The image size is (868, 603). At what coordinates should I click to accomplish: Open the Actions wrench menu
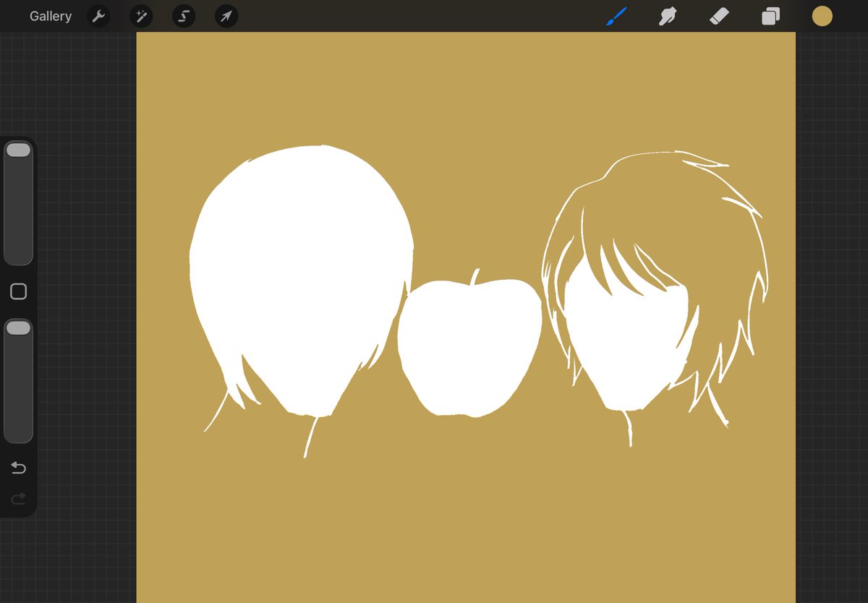tap(98, 16)
